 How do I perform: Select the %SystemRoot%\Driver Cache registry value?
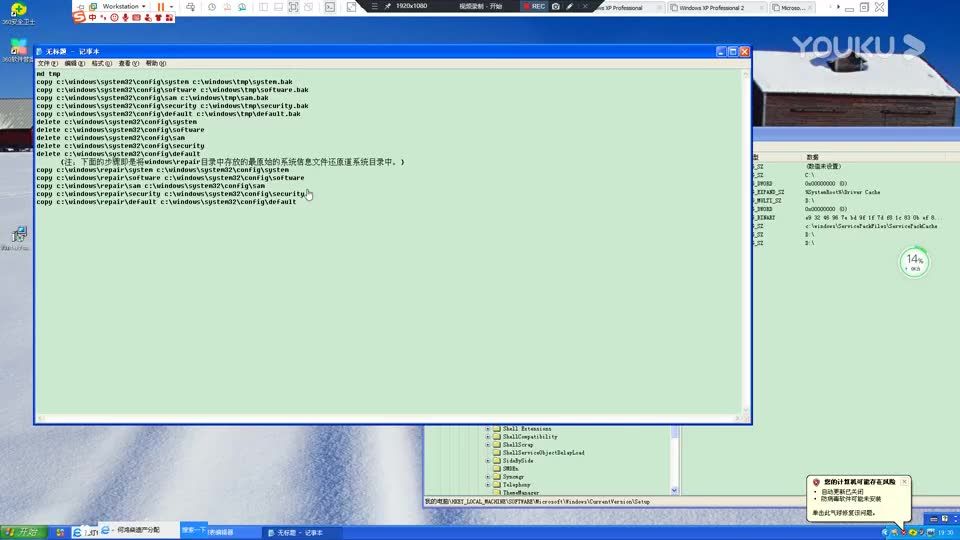click(842, 192)
